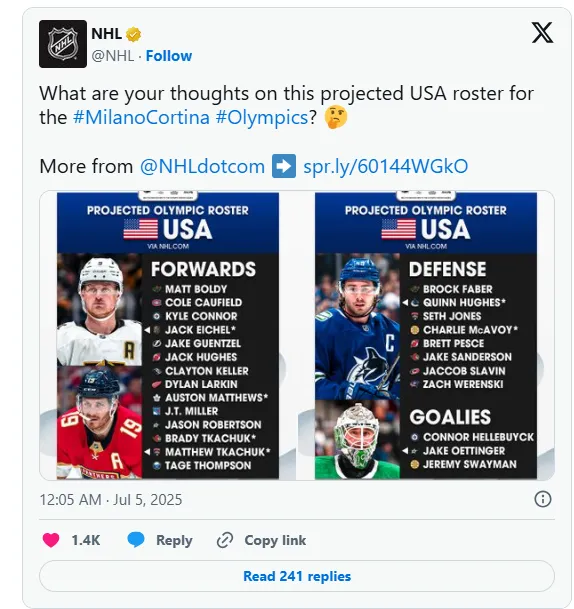
Task: Like the post with the heart icon
Action: point(51,540)
